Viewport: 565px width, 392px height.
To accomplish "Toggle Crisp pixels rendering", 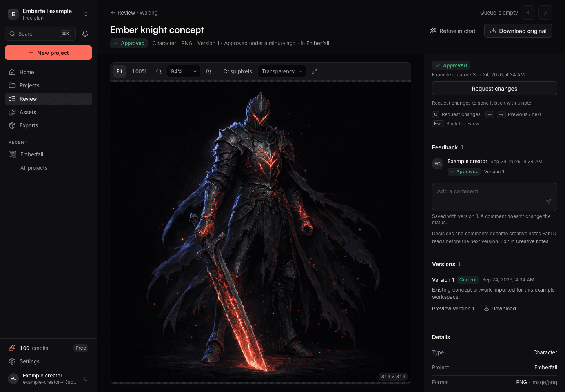I will [x=238, y=71].
